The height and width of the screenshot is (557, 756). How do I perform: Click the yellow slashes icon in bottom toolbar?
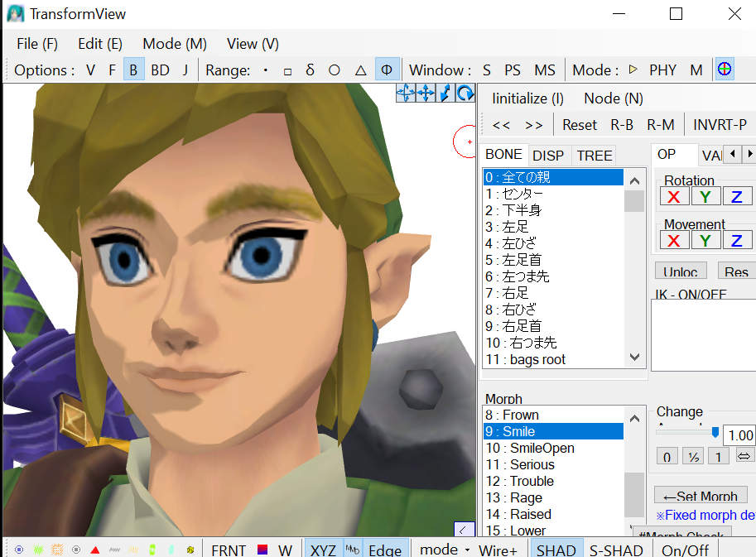[x=133, y=550]
